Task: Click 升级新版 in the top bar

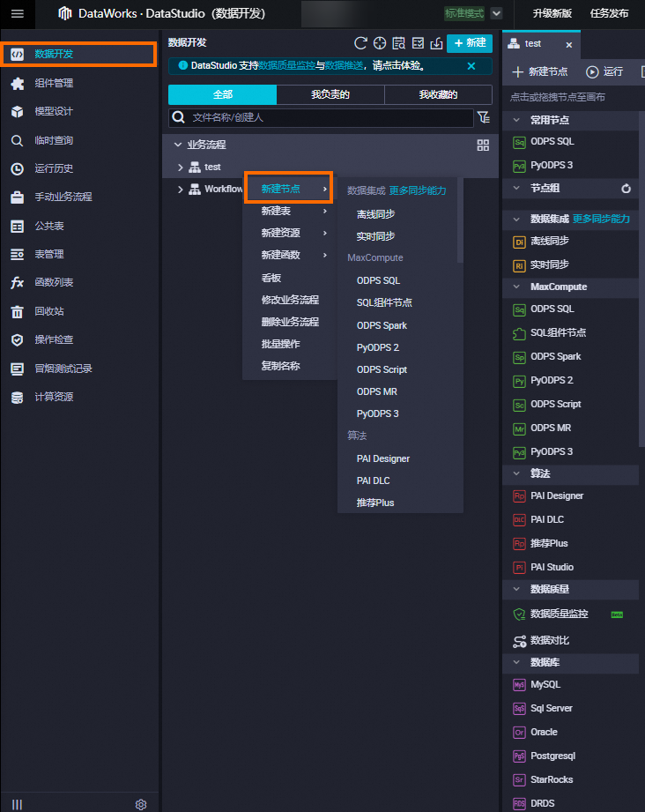Action: point(552,13)
